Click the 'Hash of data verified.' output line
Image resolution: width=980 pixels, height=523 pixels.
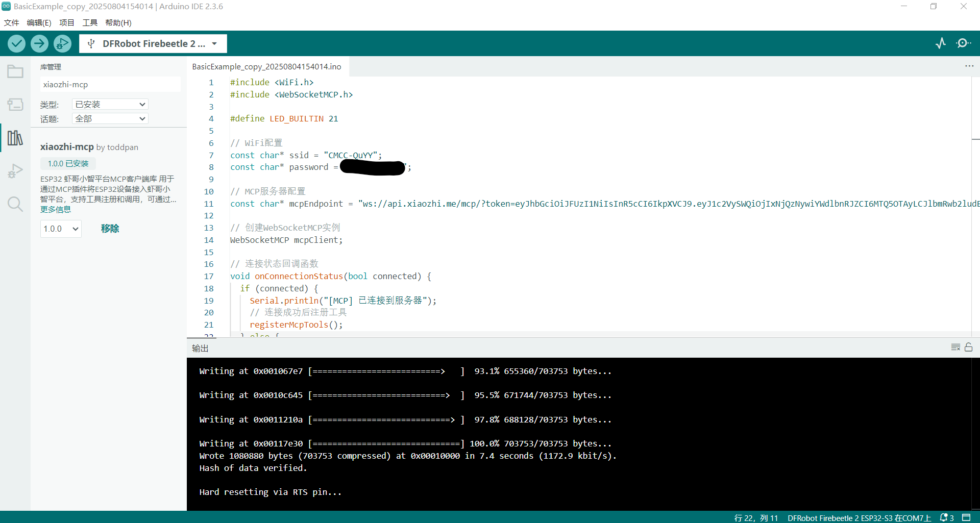253,468
